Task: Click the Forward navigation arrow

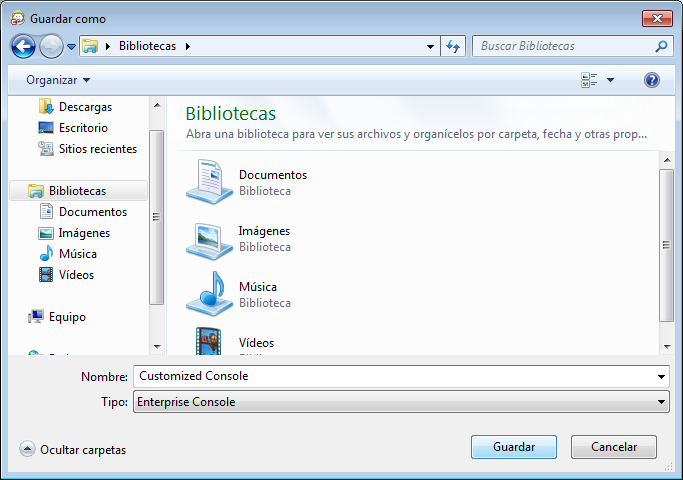Action: pos(51,46)
